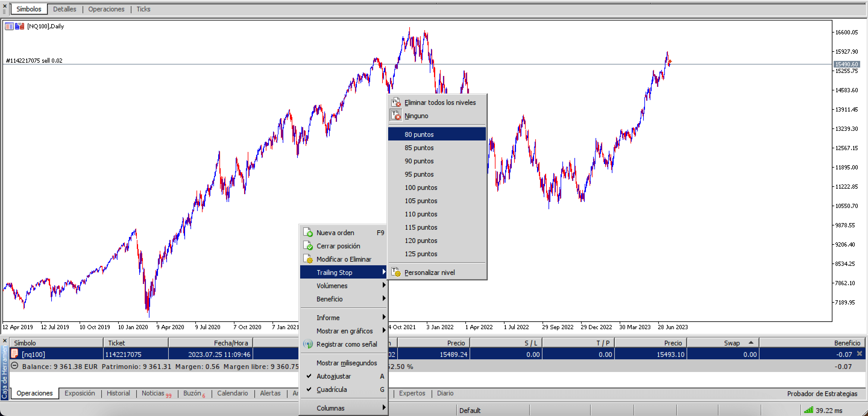Select 110 puntos trailing stop
868x416 pixels.
pos(437,214)
